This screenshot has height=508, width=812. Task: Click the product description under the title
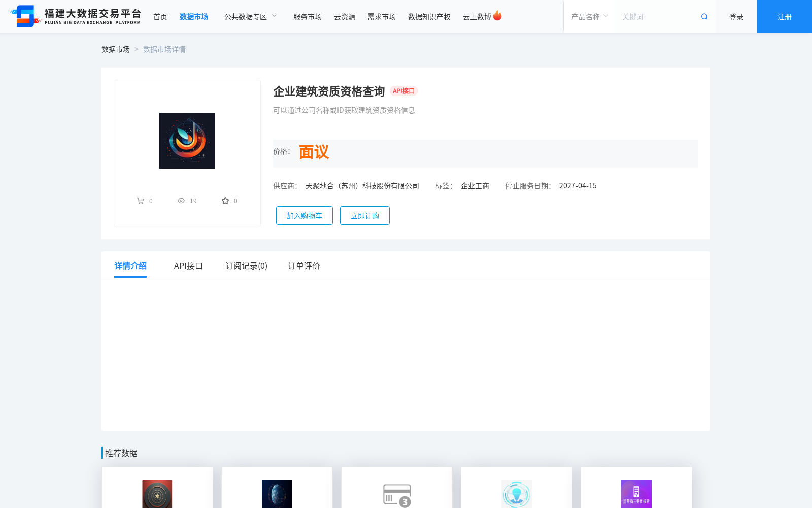[344, 110]
